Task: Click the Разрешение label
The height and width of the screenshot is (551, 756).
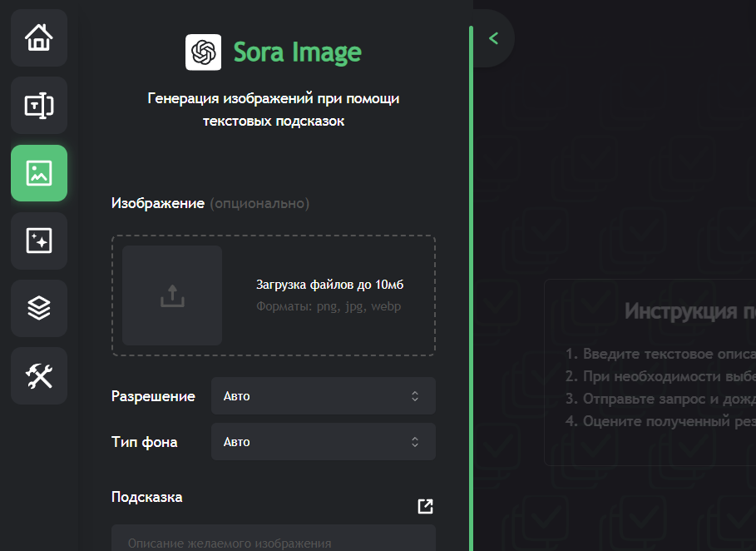Action: 153,396
